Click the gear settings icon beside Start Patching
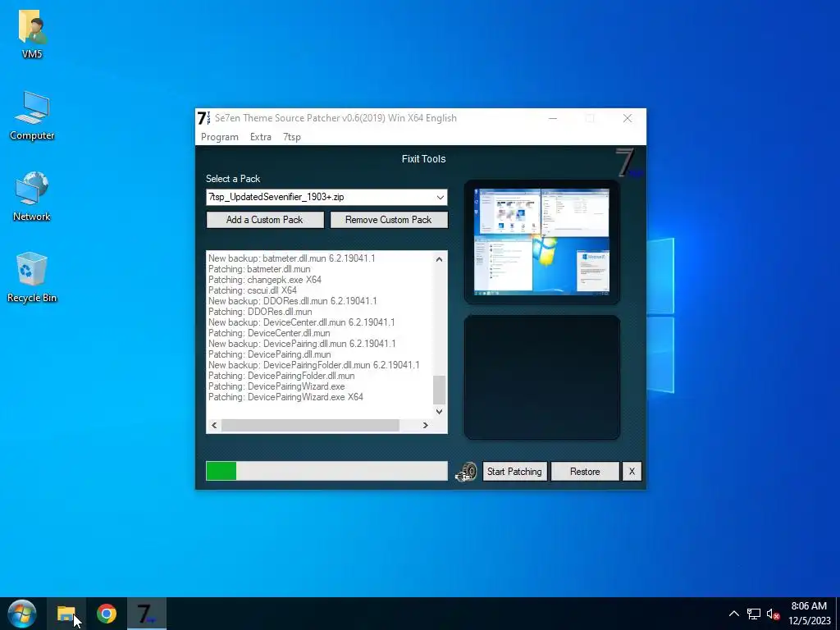Image resolution: width=840 pixels, height=630 pixels. click(x=466, y=472)
